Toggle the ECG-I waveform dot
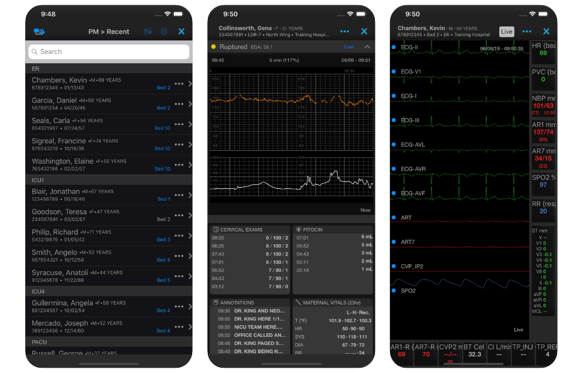This screenshot has height=373, width=588. point(394,96)
